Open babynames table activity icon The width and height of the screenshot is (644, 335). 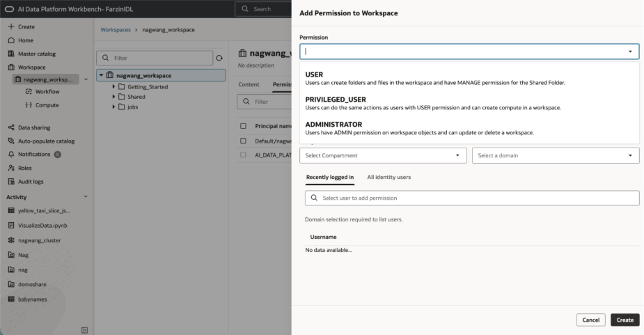[x=11, y=299]
